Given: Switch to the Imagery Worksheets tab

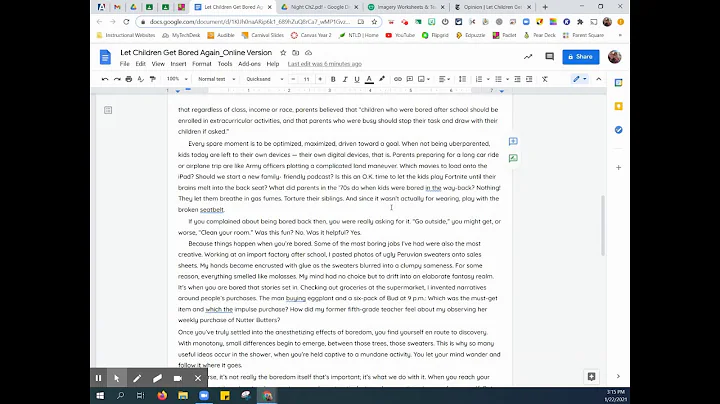Looking at the screenshot, I should click(405, 7).
